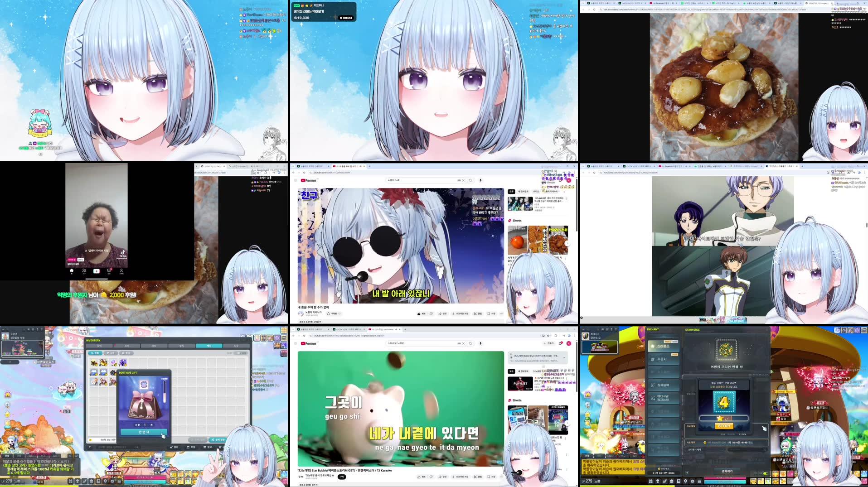Click search magnifier icon above sunglasses video
Screen dimensions: 868x487
coord(470,180)
